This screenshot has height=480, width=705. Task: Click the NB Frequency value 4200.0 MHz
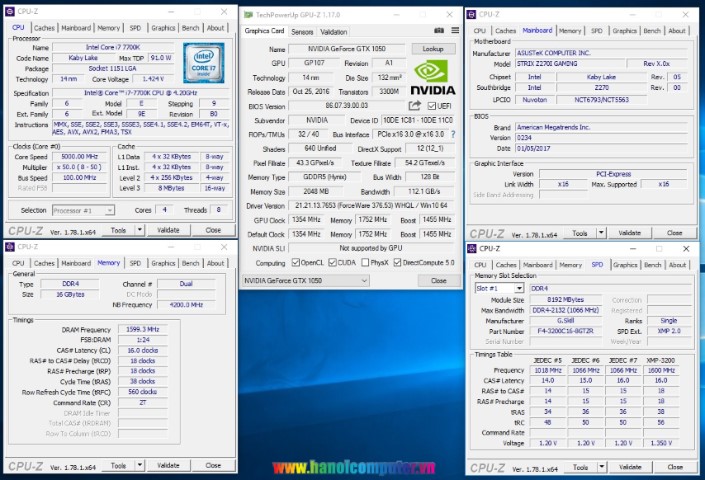186,305
